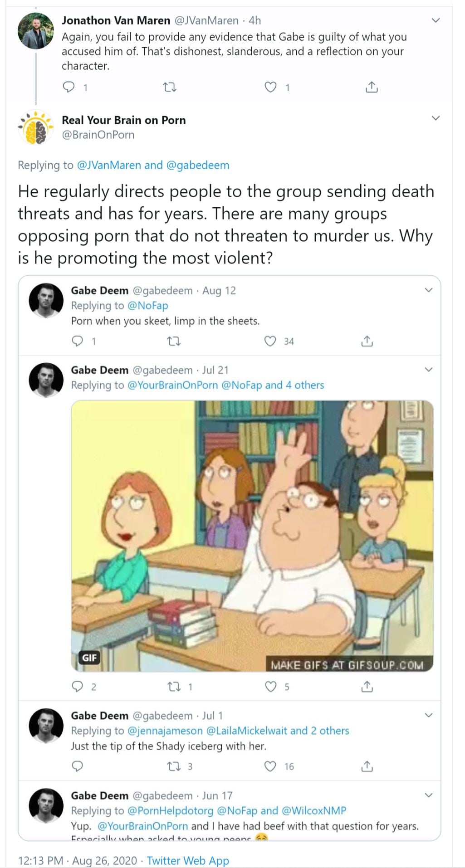Share Jonathon Van Maren's tweet
The image size is (465, 868).
tap(372, 87)
